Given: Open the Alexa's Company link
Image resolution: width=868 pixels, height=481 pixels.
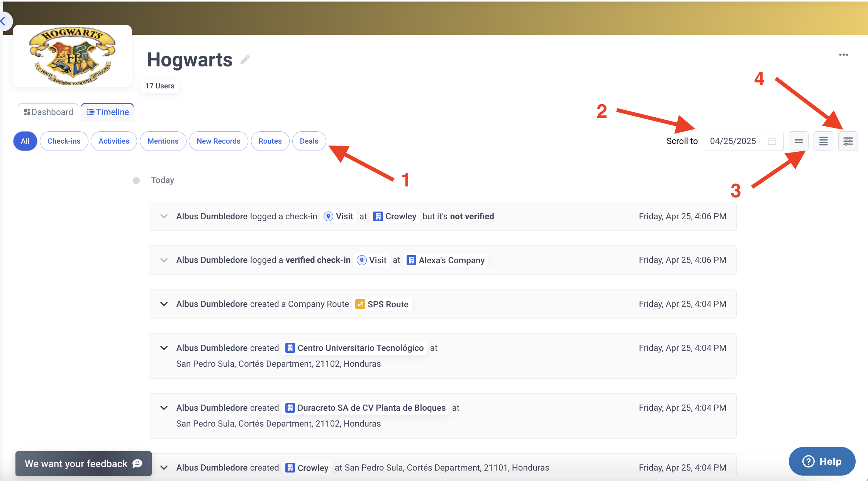Looking at the screenshot, I should pos(446,260).
